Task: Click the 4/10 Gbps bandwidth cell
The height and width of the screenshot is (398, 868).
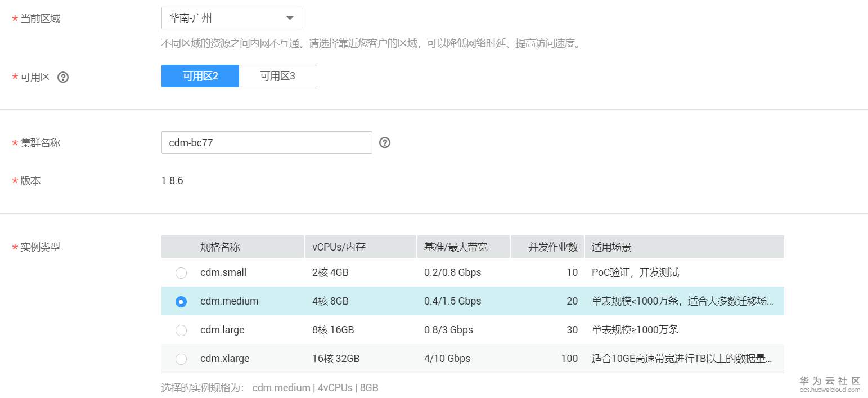Action: click(447, 359)
